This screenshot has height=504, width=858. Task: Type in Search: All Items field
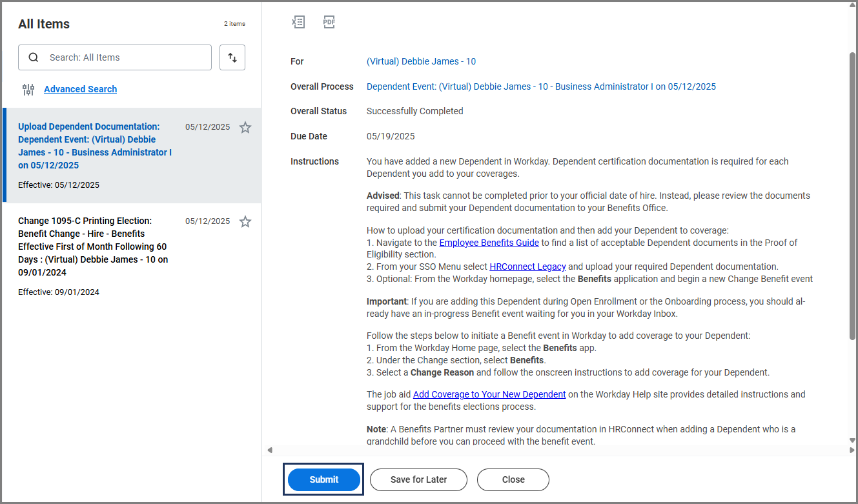point(126,57)
